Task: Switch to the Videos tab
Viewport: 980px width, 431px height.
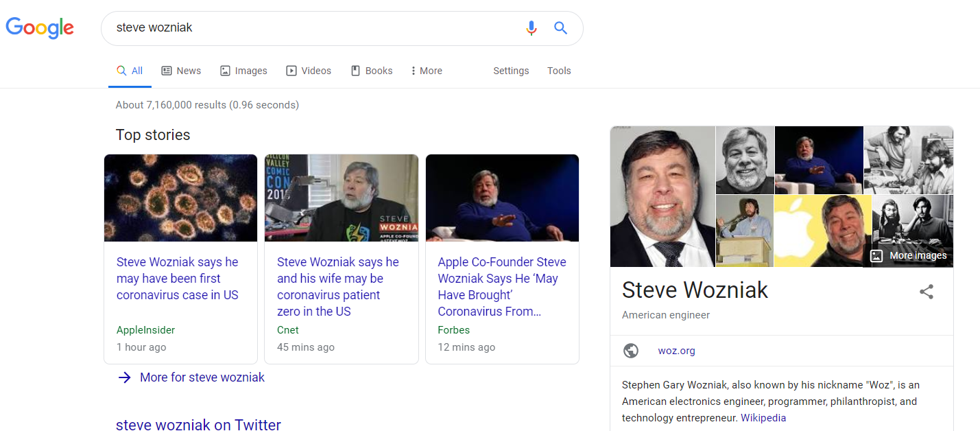Action: (309, 71)
